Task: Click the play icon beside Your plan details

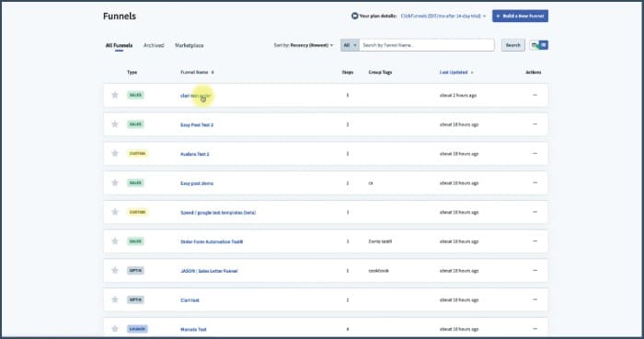Action: tap(355, 16)
